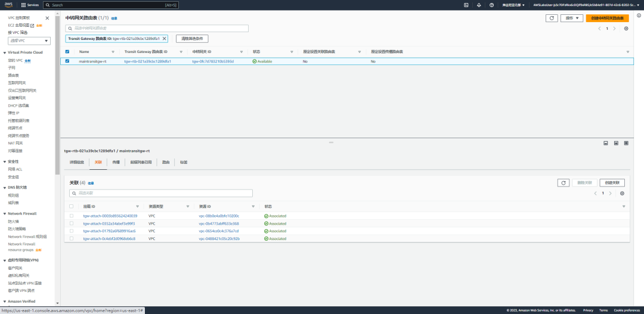Click the route tables filter search field
This screenshot has height=314, width=644.
[x=157, y=29]
